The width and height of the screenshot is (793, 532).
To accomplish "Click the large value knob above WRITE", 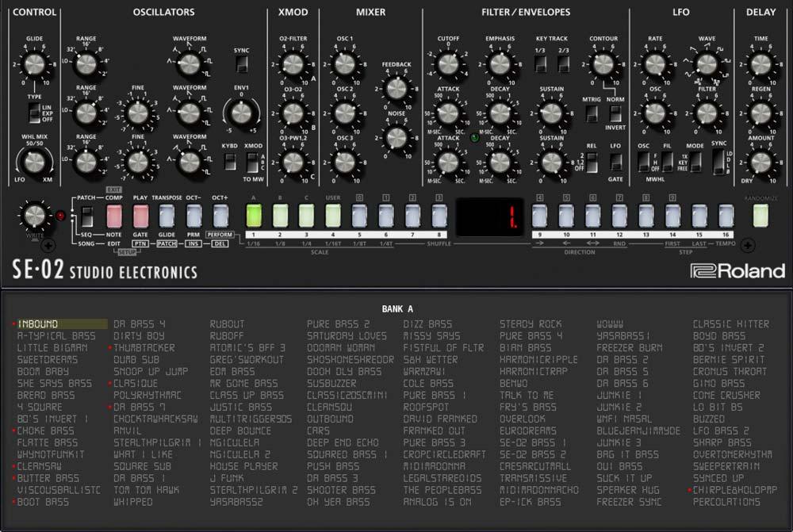I will [34, 216].
